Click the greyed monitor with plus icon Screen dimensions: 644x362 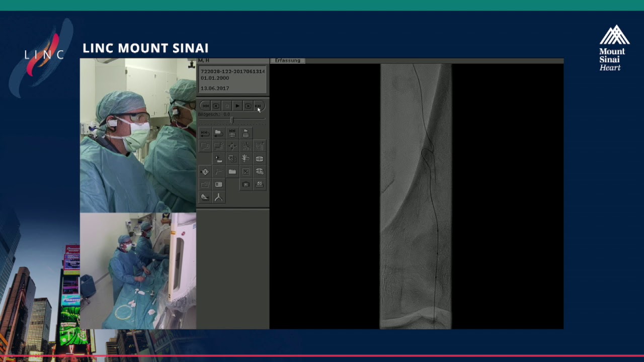pos(219,146)
